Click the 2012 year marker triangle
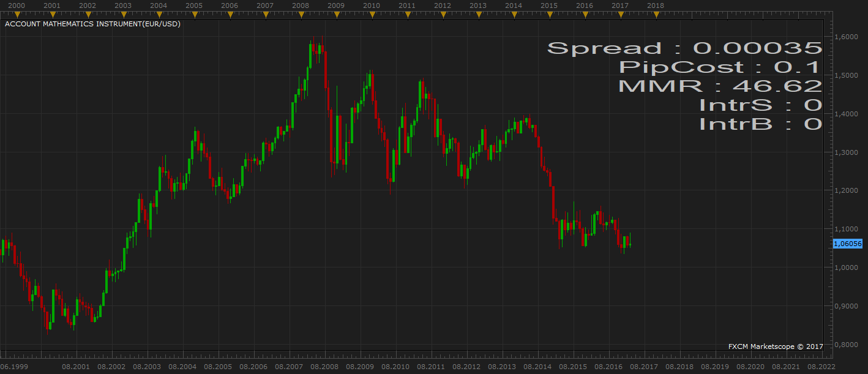 coord(443,15)
